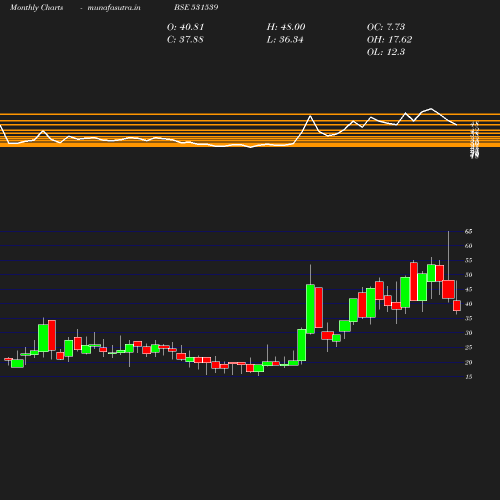
Task: Click the price axis label 55
Action: [x=468, y=260]
